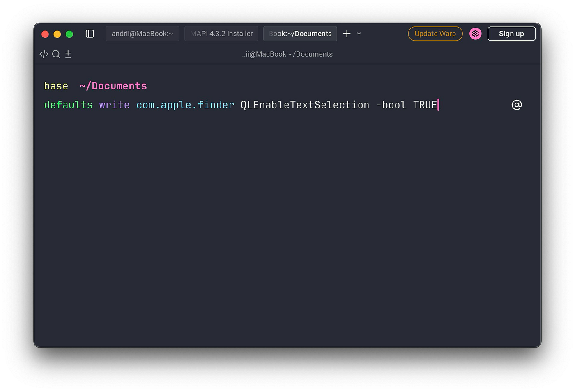
Task: Select the Book:~/Documents tab
Action: [300, 34]
